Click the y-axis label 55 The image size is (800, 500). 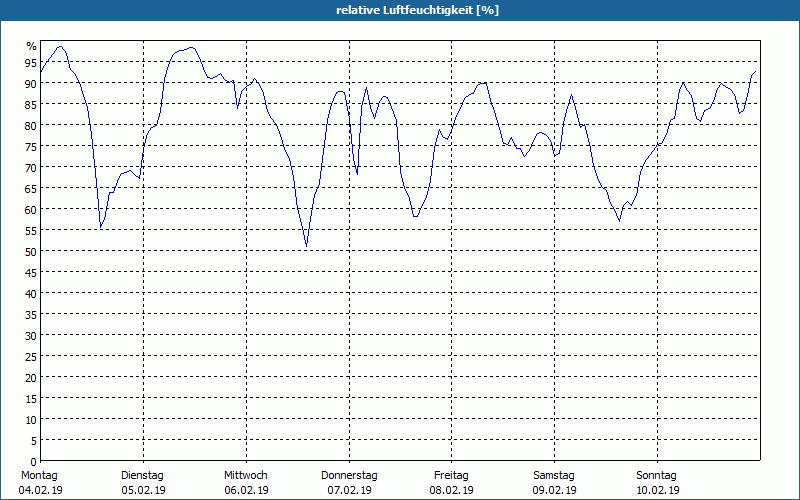coord(31,231)
